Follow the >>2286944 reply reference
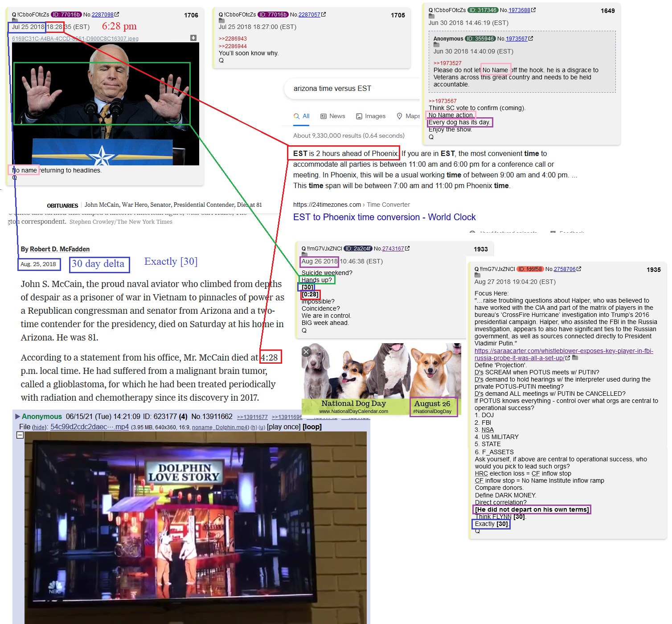Image resolution: width=672 pixels, height=624 pixels. 233,46
